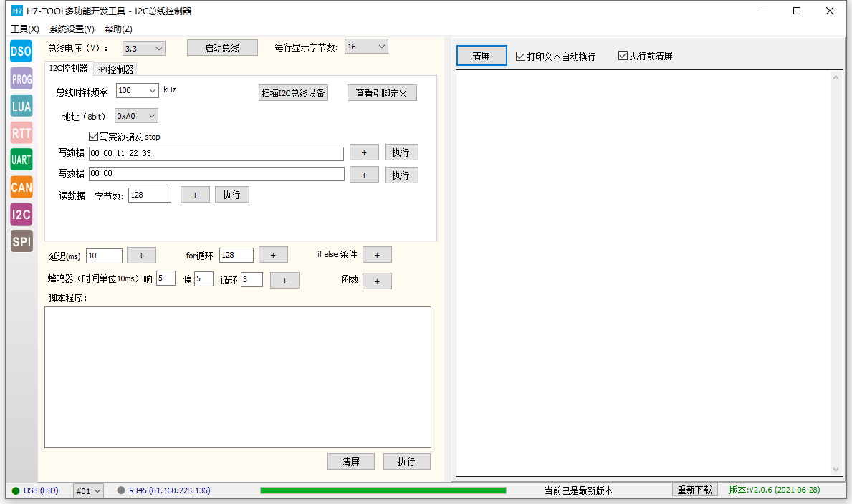The image size is (852, 504).
Task: Open the #01 device selector dropdown
Action: coord(89,490)
